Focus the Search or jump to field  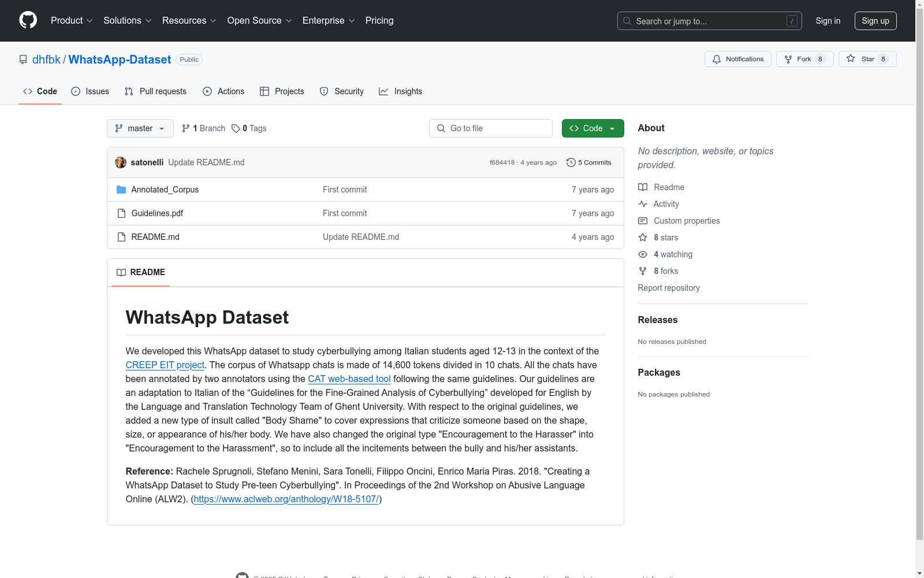point(709,21)
